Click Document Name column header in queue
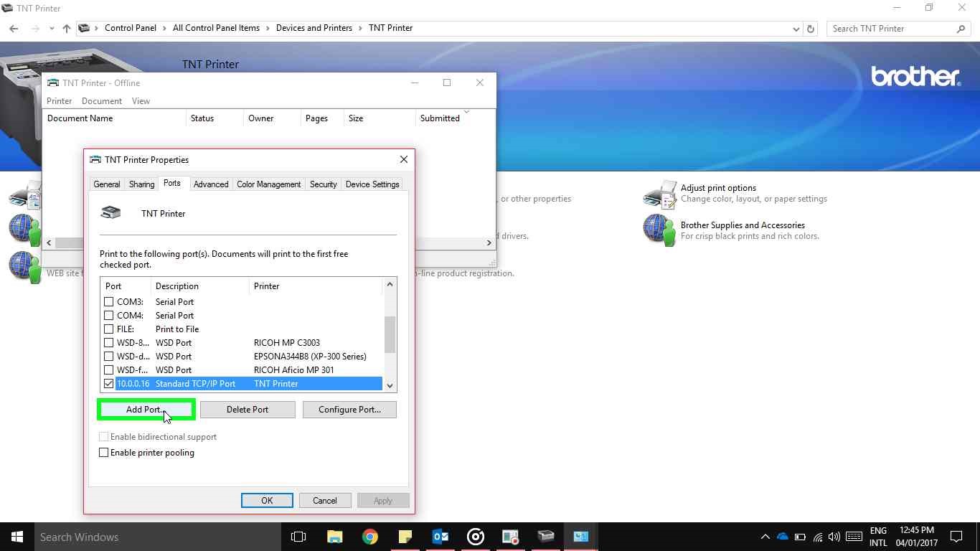Image resolution: width=980 pixels, height=551 pixels. point(114,118)
